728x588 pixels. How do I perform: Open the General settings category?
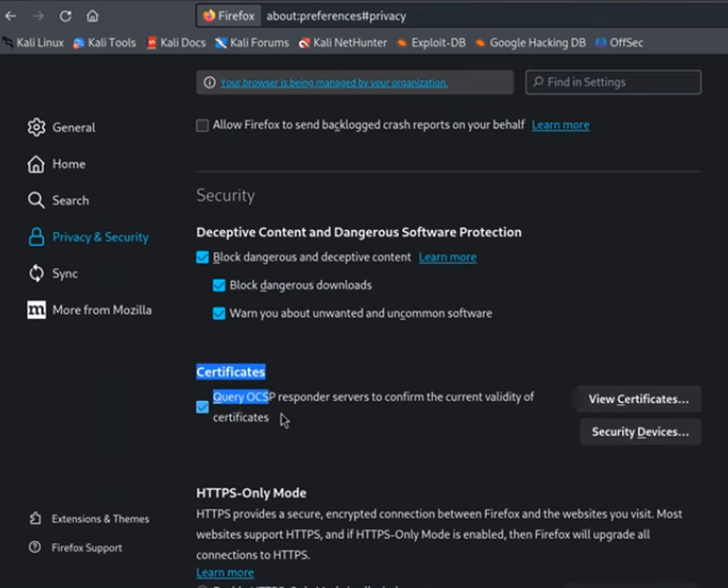click(x=74, y=127)
